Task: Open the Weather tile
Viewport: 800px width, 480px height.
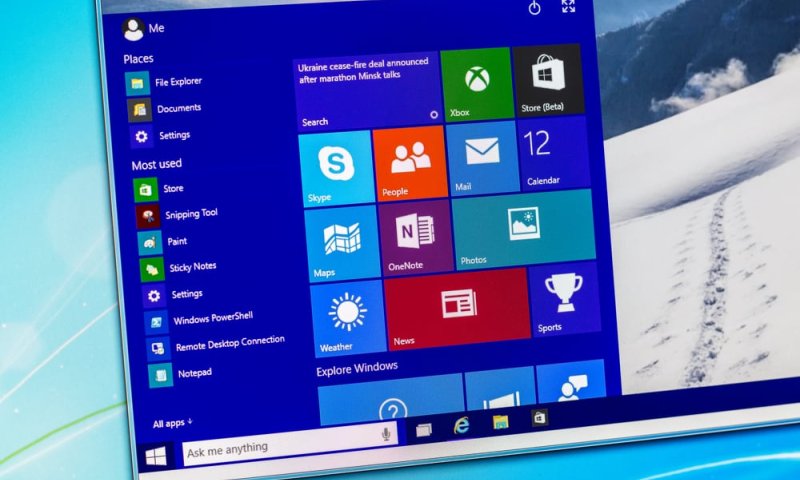Action: click(347, 317)
